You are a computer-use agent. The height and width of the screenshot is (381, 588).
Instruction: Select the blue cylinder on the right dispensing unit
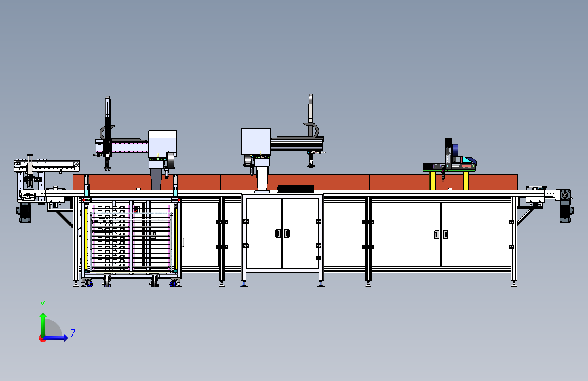(x=455, y=150)
